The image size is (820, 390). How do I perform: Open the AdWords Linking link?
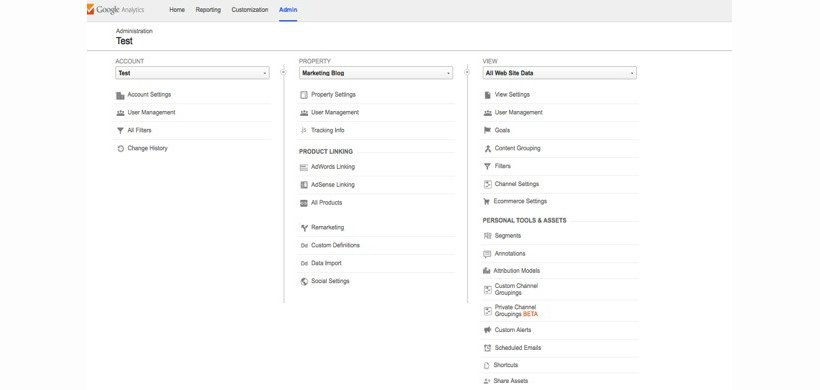pos(333,167)
